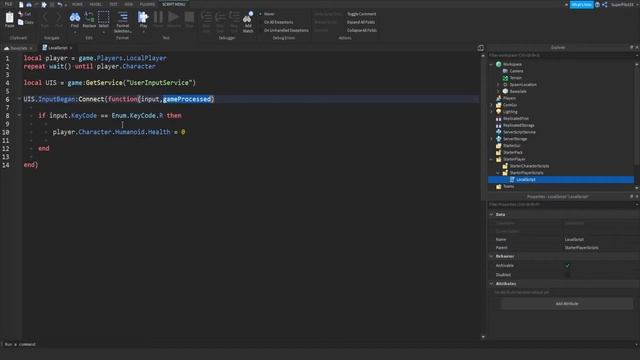
Task: Collapse the StarterPlayerScripts tree node
Action: [x=498, y=173]
